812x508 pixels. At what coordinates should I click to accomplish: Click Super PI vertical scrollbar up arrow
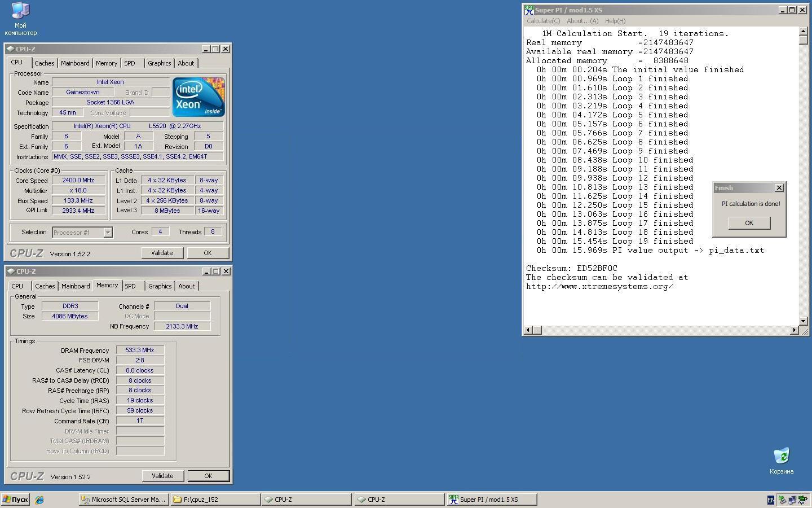(804, 32)
